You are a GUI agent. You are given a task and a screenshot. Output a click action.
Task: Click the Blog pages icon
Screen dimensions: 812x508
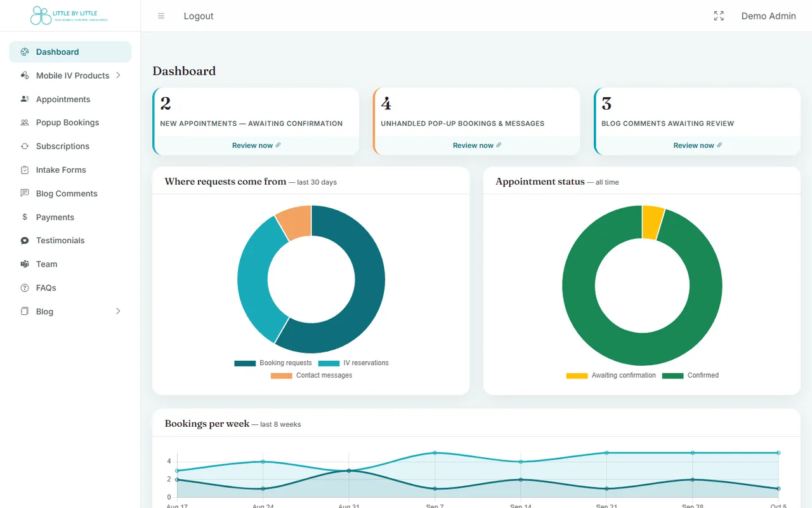tap(25, 311)
